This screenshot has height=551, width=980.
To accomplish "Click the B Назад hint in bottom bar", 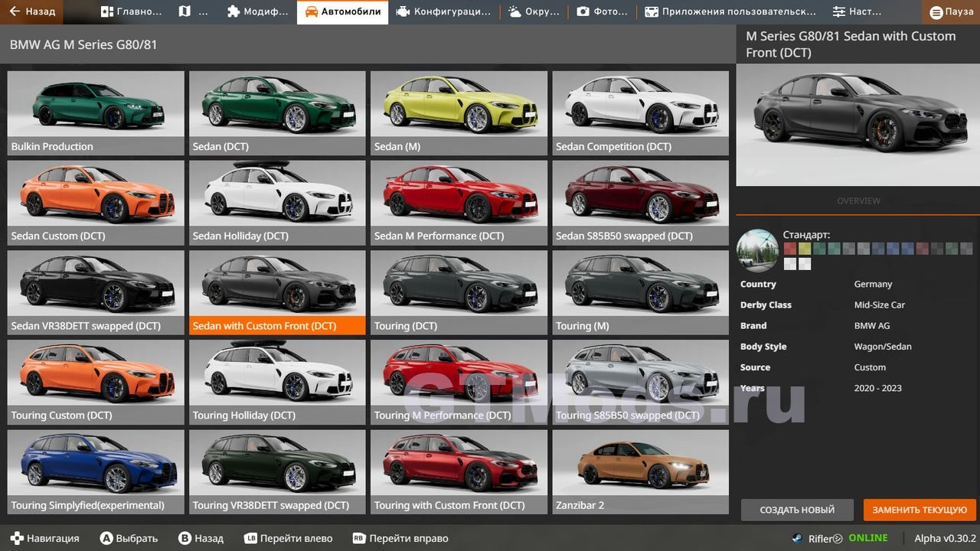I will point(201,538).
